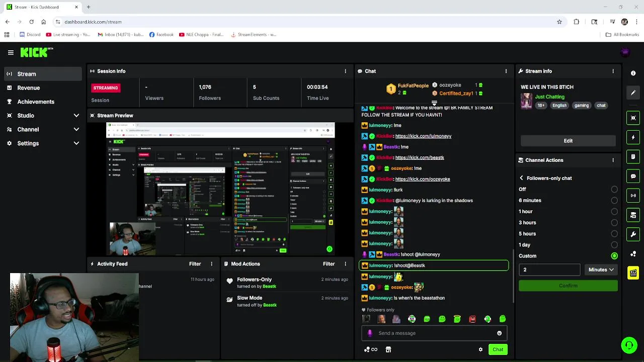Screen dimensions: 644x362
Task: Click the shop storefront icon below the message box
Action: tap(388, 349)
